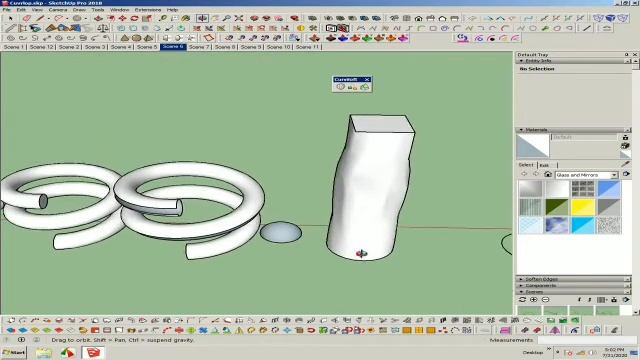The image size is (640, 360).
Task: Collapse the Materials panel
Action: tap(521, 130)
